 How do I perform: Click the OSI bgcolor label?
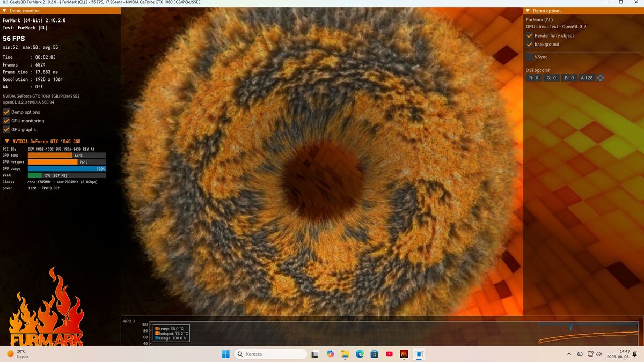(538, 70)
